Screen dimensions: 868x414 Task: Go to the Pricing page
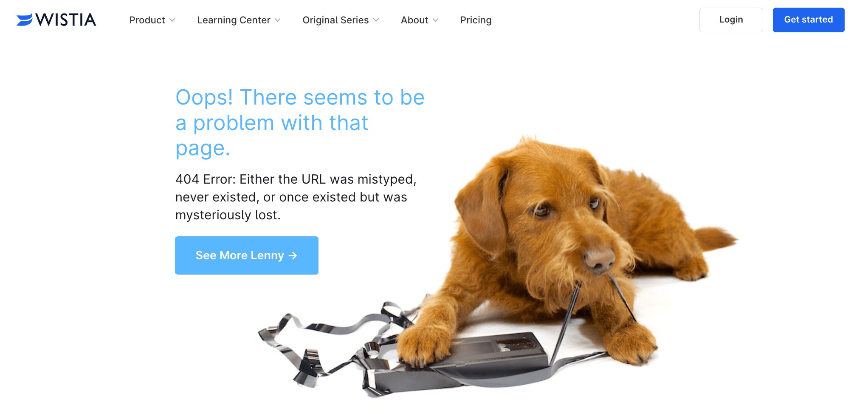(x=476, y=20)
